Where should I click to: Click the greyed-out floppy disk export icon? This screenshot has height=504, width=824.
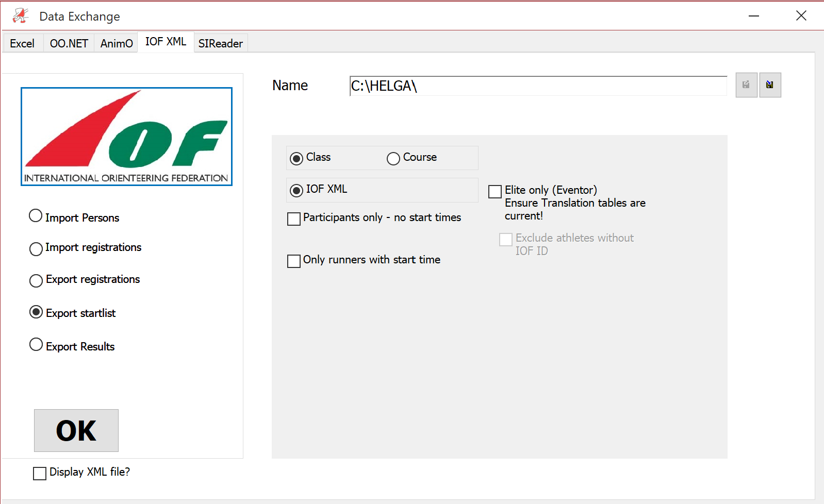tap(746, 85)
